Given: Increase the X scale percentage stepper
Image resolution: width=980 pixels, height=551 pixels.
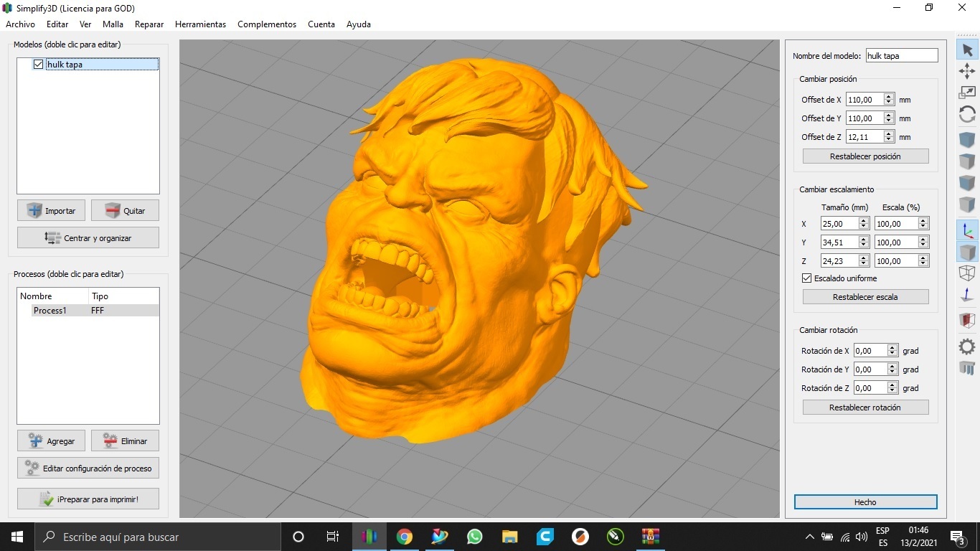Looking at the screenshot, I should click(922, 220).
